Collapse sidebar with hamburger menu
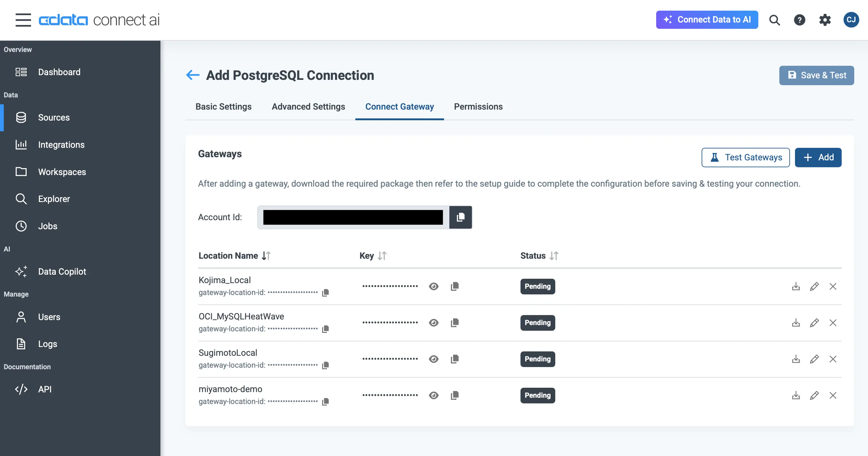 point(23,20)
